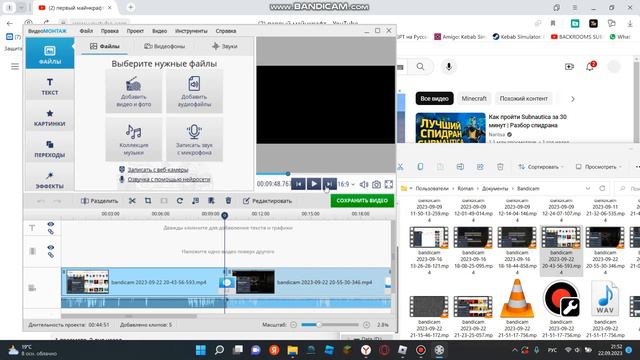
Task: Click zoom in plus button near Масштаб
Action: pyautogui.click(x=366, y=325)
